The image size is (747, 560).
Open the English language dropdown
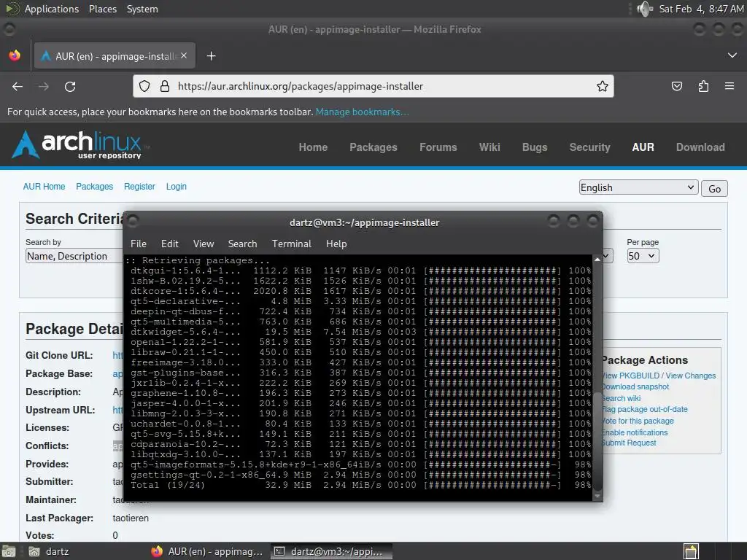[638, 187]
